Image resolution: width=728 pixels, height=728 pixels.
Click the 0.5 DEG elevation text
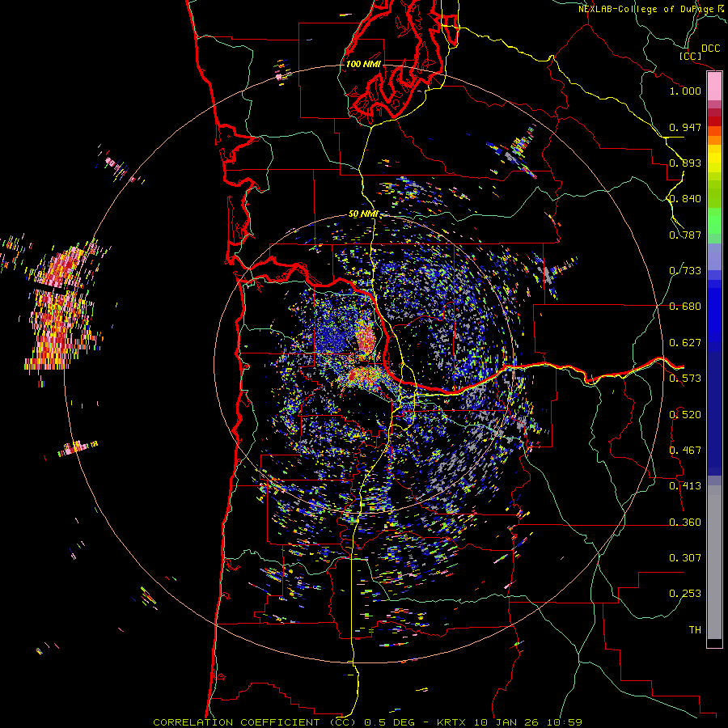(x=389, y=722)
